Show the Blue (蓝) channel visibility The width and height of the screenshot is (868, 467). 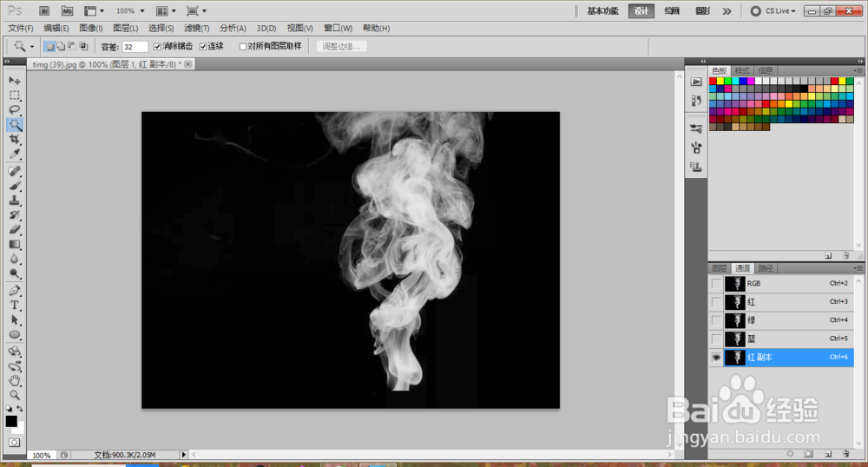pyautogui.click(x=716, y=339)
